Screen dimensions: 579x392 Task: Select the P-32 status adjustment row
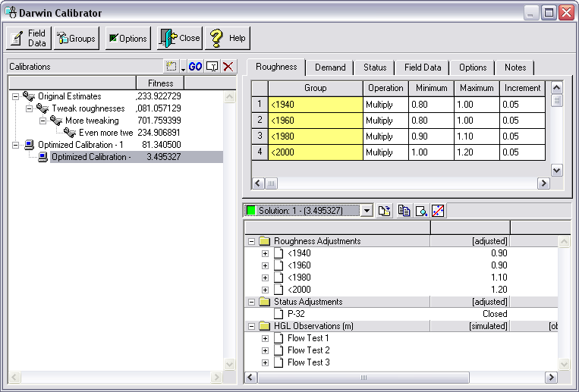point(401,314)
